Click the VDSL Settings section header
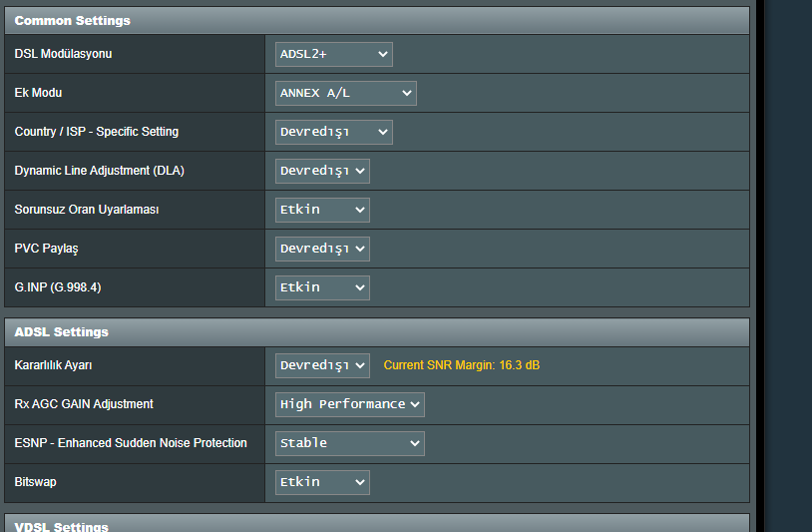This screenshot has width=812, height=532. (62, 526)
